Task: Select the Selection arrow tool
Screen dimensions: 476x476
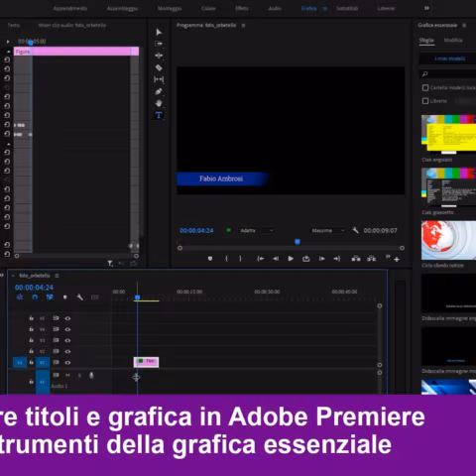Action: tap(159, 32)
